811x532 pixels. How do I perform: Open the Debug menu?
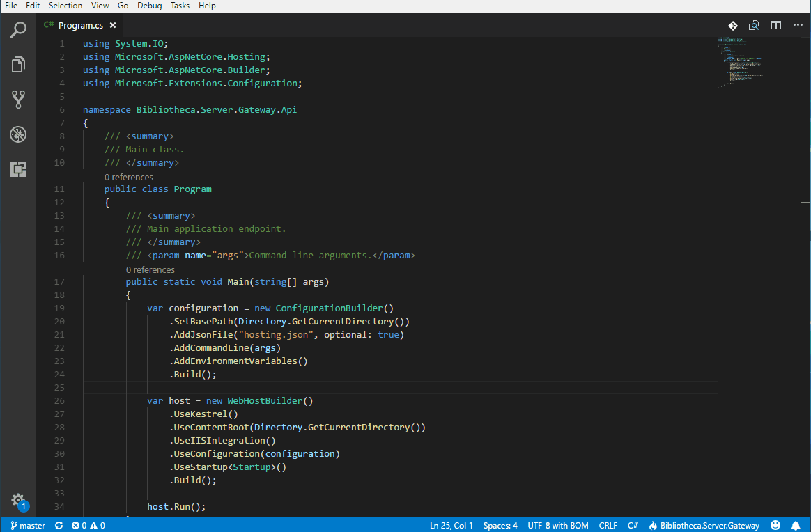pyautogui.click(x=149, y=6)
